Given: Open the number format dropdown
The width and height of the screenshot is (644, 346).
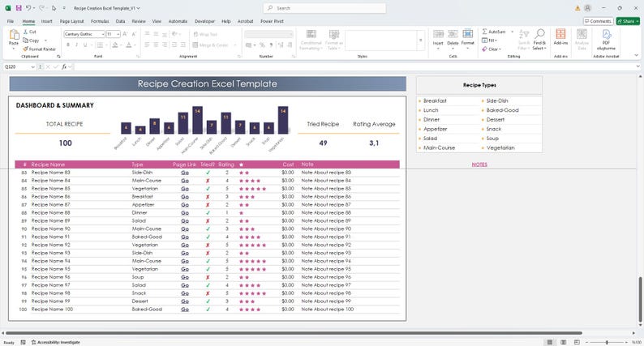Looking at the screenshot, I should click(291, 35).
